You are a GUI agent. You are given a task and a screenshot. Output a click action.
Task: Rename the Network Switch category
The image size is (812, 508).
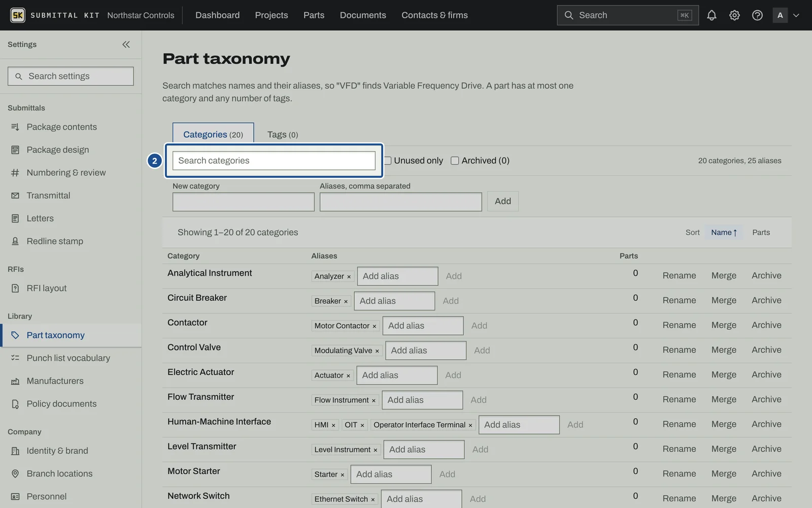[679, 498]
